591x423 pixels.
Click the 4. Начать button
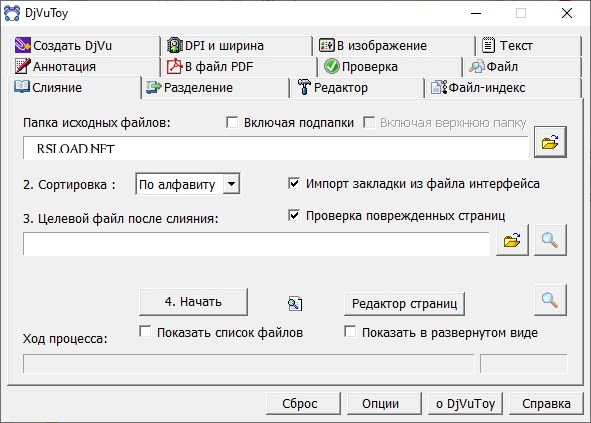point(193,302)
